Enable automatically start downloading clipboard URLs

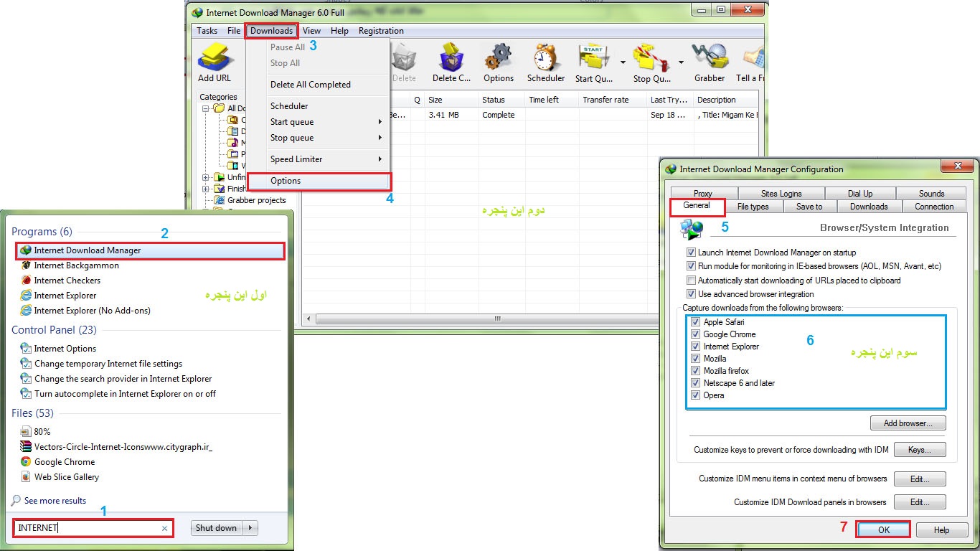tap(692, 281)
